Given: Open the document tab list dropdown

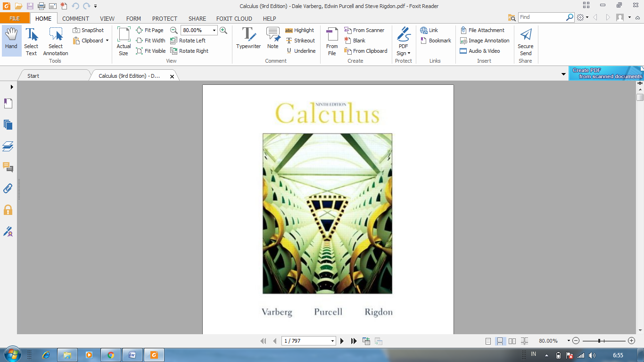Looking at the screenshot, I should click(564, 74).
